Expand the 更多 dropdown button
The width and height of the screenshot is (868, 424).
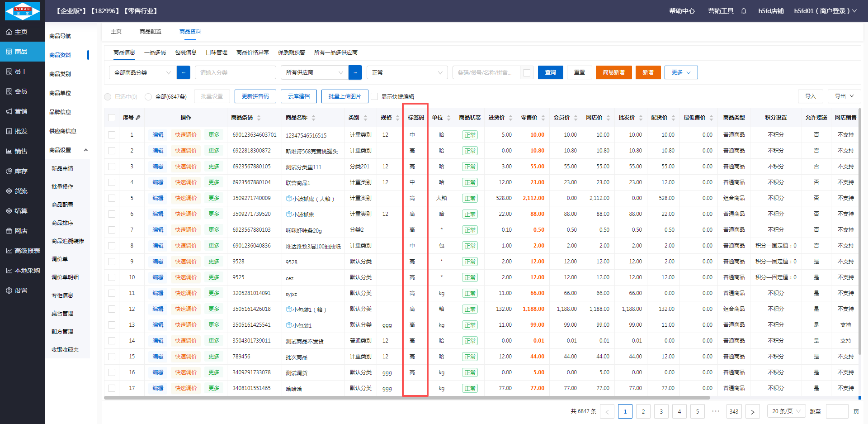(x=681, y=72)
